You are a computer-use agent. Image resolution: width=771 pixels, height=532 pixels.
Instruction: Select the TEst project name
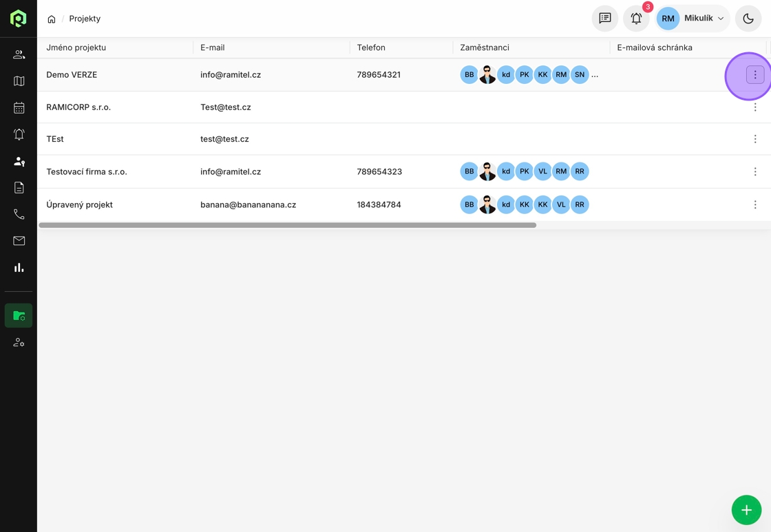[55, 139]
